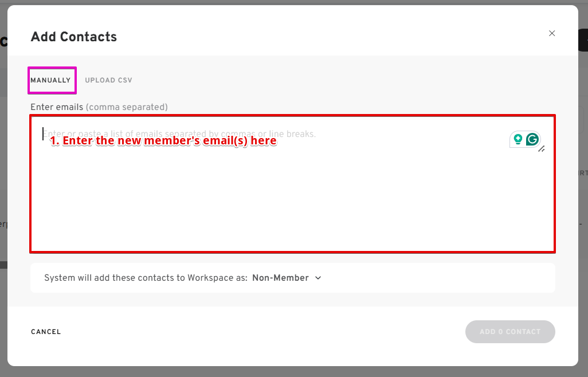Image resolution: width=588 pixels, height=377 pixels.
Task: Click the 'System will add these contacts' text
Action: coord(146,278)
